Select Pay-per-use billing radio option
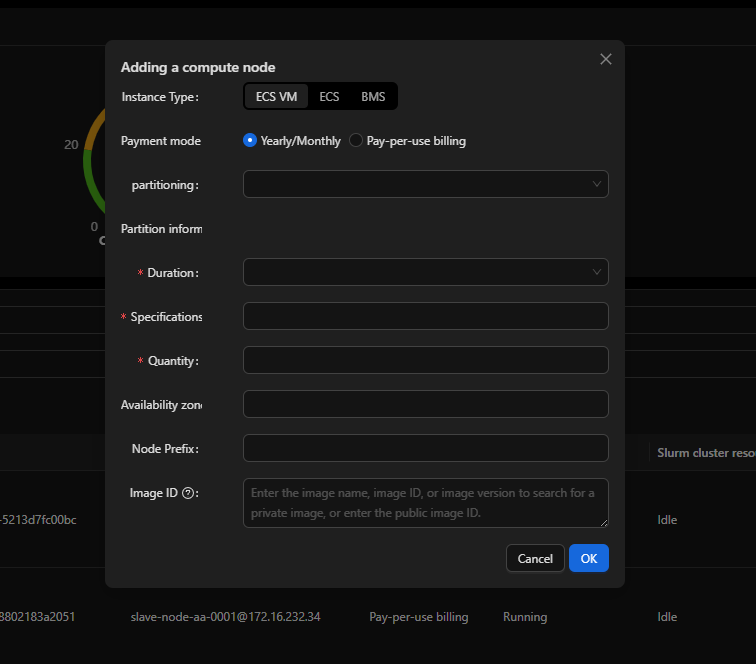This screenshot has height=664, width=756. click(356, 140)
